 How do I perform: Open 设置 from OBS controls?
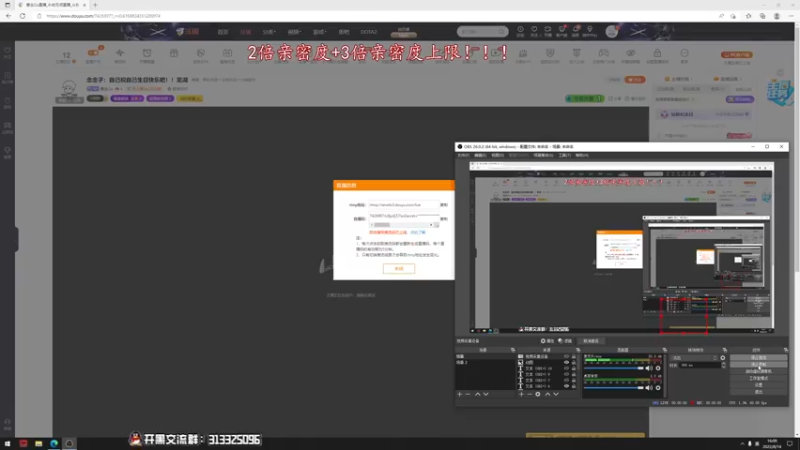pos(758,385)
